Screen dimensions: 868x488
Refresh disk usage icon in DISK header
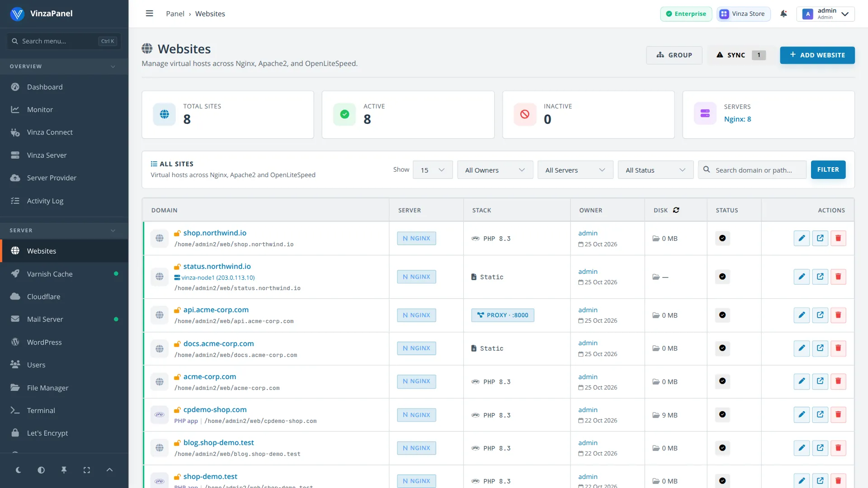(x=676, y=210)
